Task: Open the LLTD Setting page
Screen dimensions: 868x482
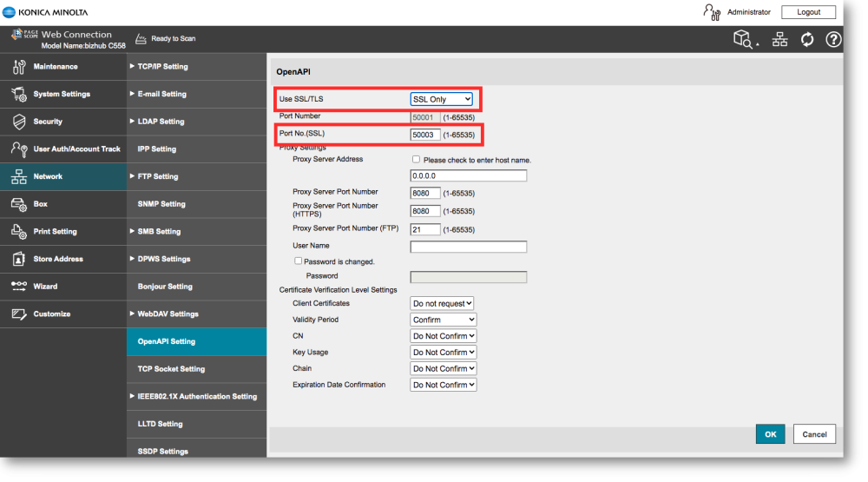Action: (196, 424)
